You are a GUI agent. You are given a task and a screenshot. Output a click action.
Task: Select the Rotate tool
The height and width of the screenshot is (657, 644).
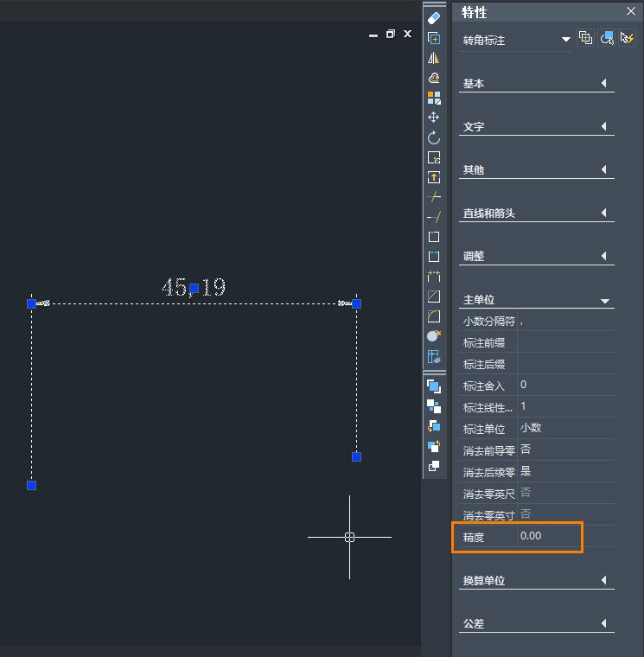pos(434,137)
